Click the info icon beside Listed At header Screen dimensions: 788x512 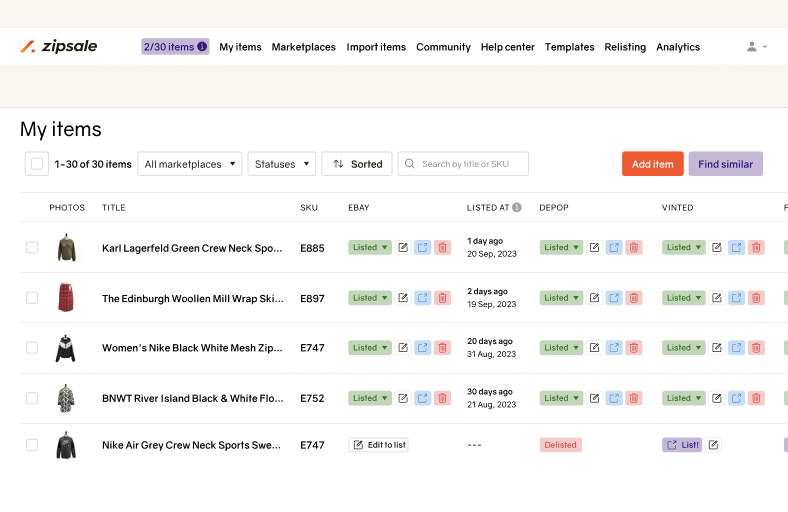(517, 208)
